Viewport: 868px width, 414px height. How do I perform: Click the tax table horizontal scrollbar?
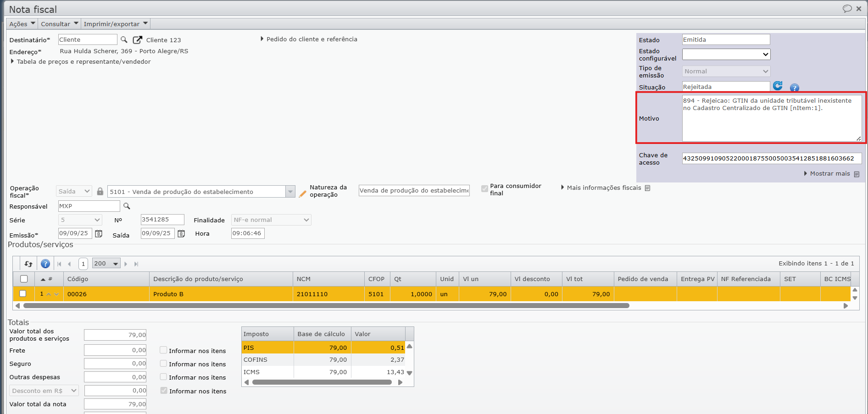[x=322, y=382]
